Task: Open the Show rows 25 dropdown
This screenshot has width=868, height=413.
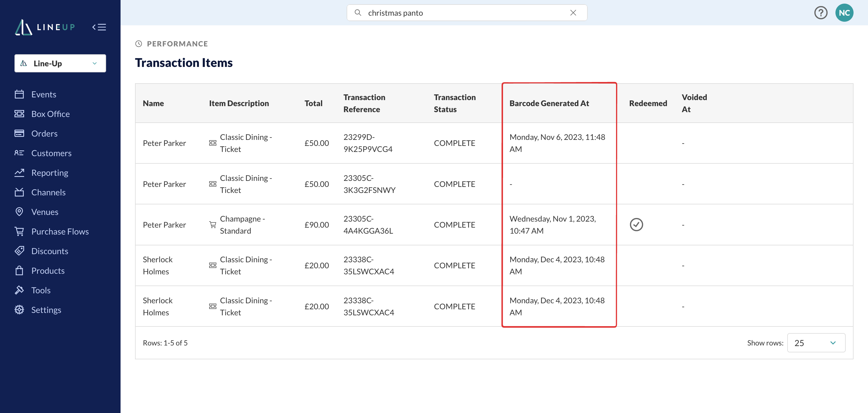Action: 816,342
